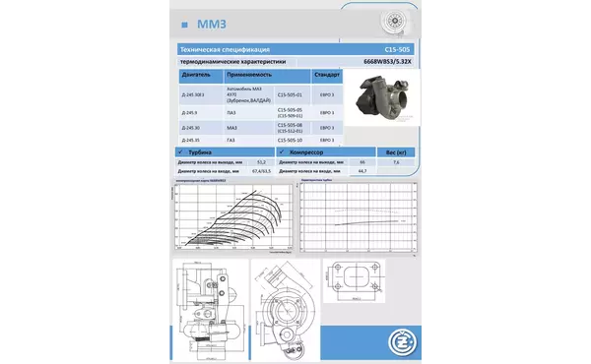Click the round manufacturer logo at bottom right
Viewport: 591px width, 364px height.
[402, 342]
